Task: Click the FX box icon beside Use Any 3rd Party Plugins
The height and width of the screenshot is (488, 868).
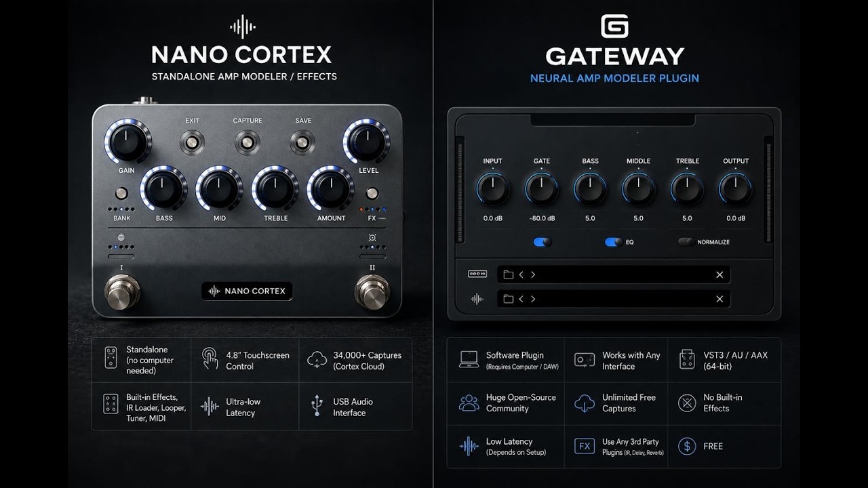Action: tap(585, 446)
